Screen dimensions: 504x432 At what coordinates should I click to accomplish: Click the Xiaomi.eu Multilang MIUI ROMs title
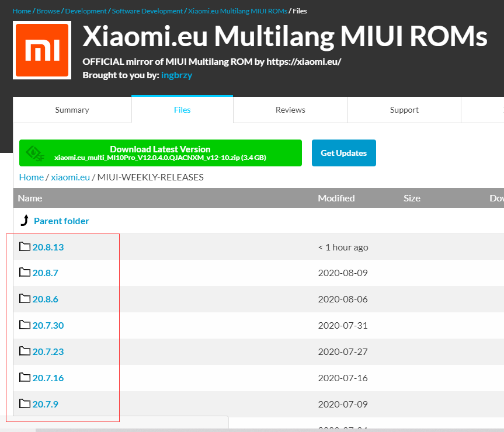[285, 36]
